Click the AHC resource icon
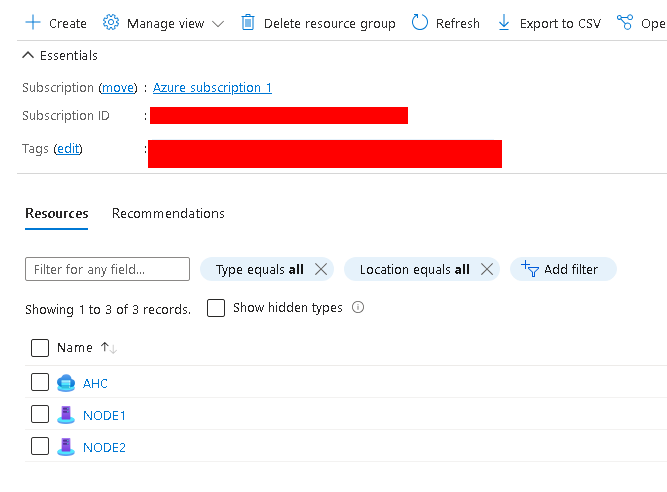 tap(66, 383)
